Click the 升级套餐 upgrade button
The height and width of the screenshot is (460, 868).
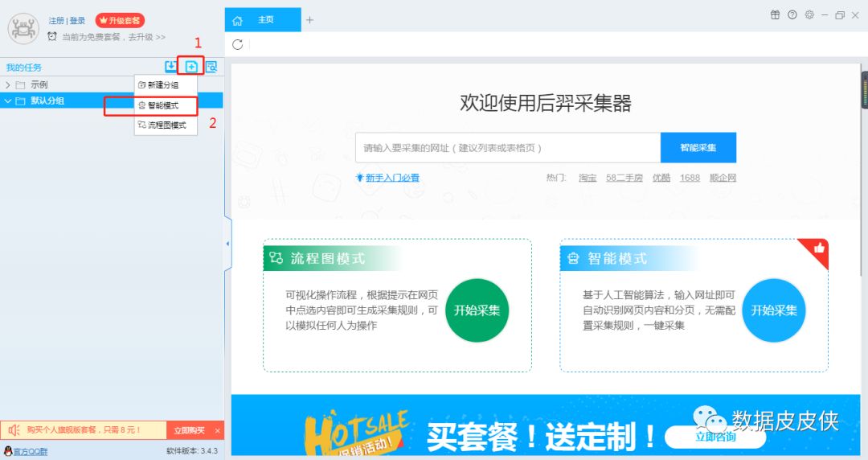click(x=120, y=20)
